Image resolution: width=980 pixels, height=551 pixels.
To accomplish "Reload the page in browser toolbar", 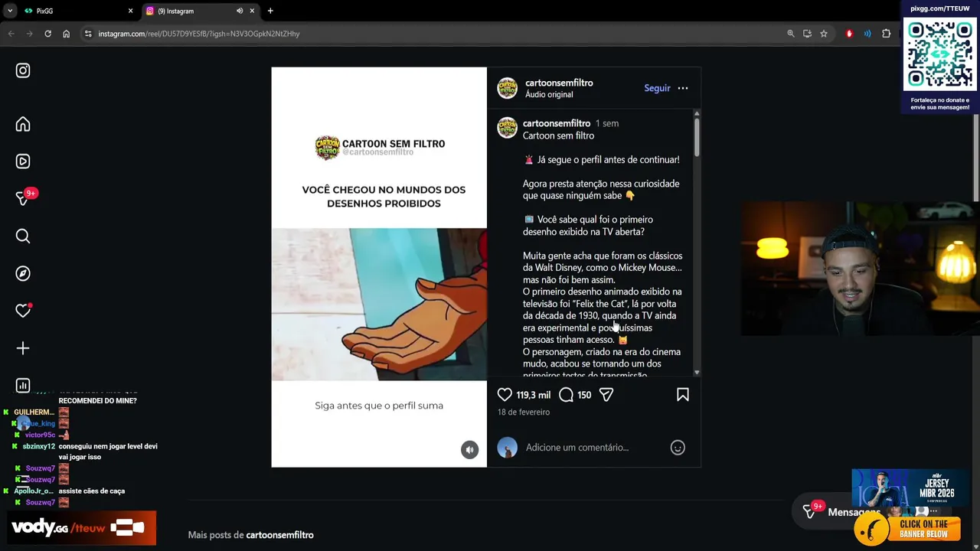I will [x=47, y=34].
